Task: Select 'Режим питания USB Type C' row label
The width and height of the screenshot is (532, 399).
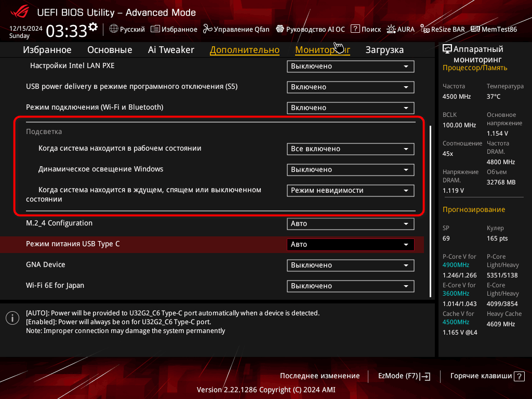Action: [x=73, y=244]
